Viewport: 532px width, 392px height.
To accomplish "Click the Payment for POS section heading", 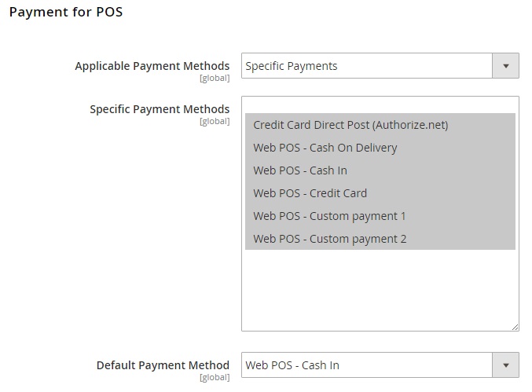I will click(66, 13).
